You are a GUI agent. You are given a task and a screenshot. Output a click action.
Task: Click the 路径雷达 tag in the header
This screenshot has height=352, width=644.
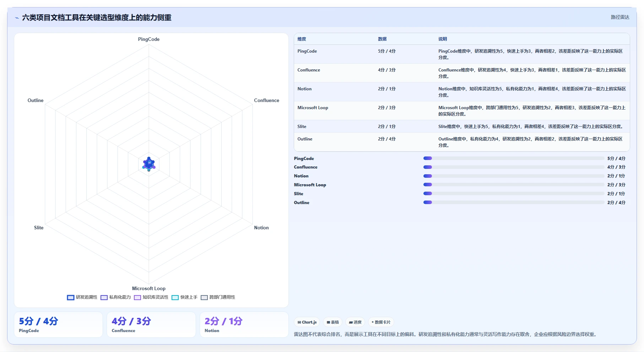point(620,17)
